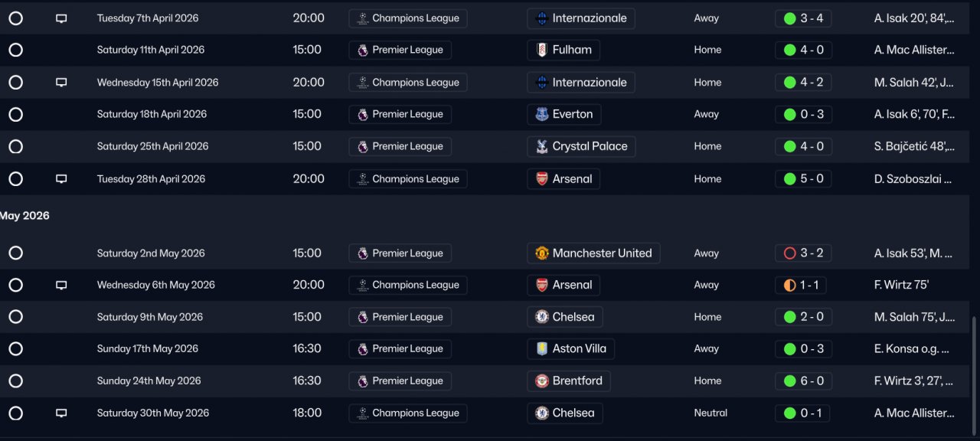Click the TV icon on the 15th April Internazionale match
The image size is (980, 441).
tap(61, 83)
